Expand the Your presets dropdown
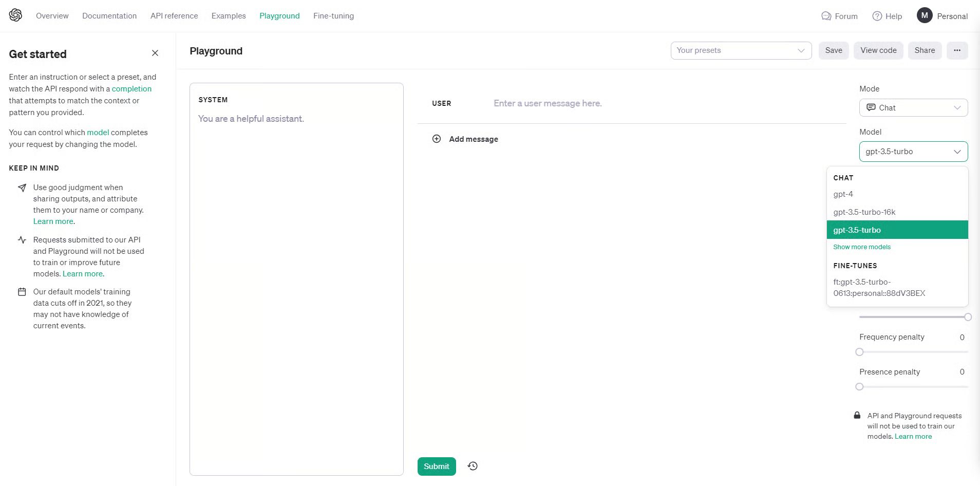Screen dimensions: 980x486 741,50
